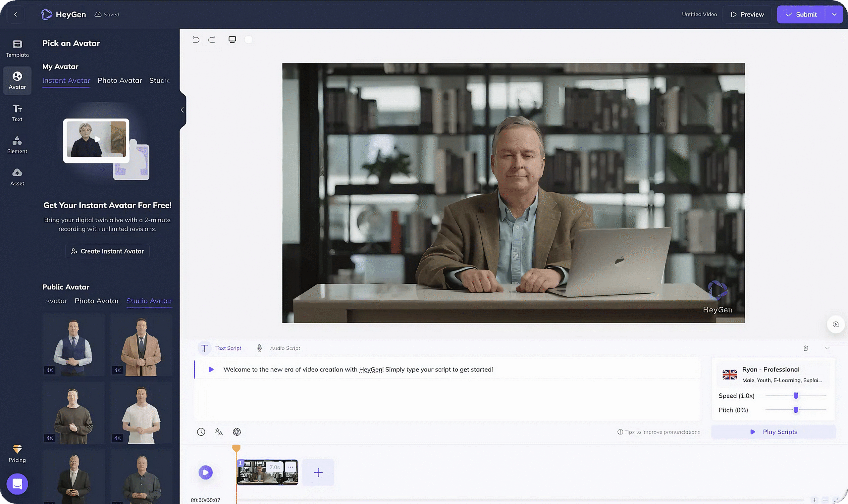Screen dimensions: 848x504
Task: Preview the video
Action: click(x=747, y=14)
